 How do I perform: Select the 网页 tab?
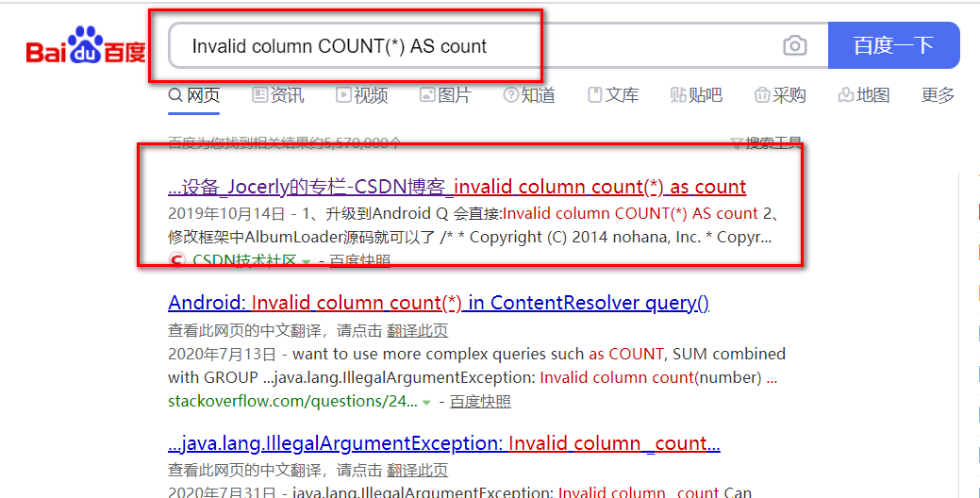pyautogui.click(x=193, y=95)
